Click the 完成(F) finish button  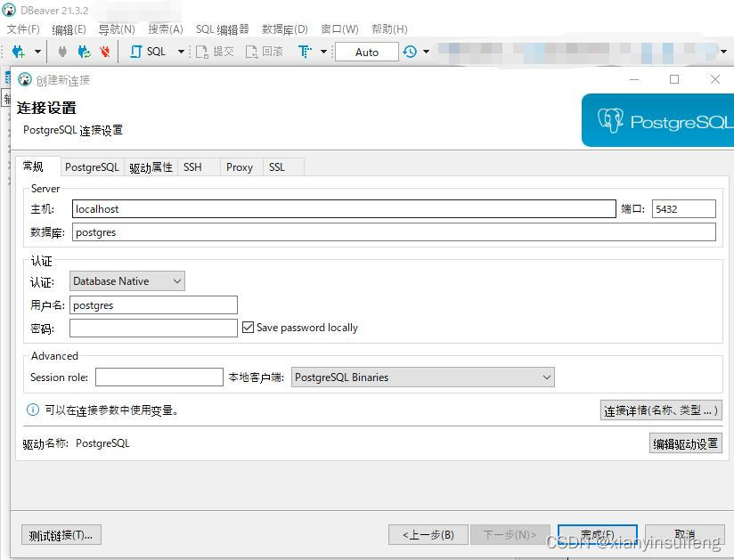point(598,535)
